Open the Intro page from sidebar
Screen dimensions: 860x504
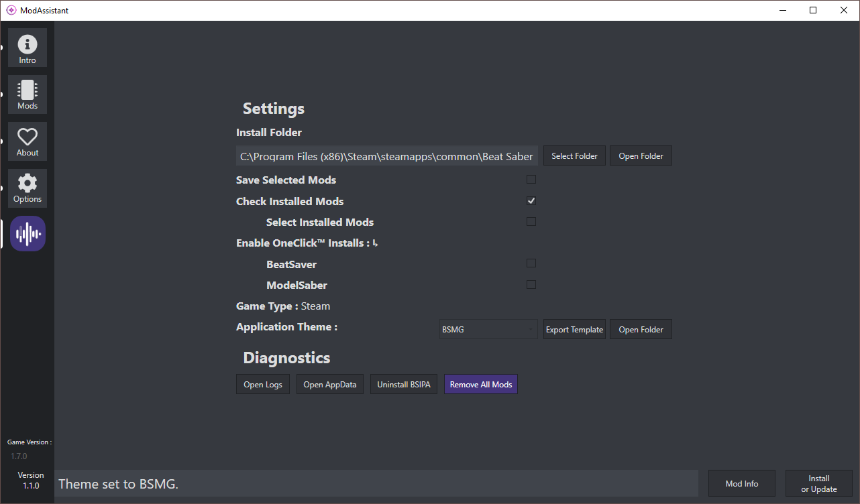pos(28,48)
